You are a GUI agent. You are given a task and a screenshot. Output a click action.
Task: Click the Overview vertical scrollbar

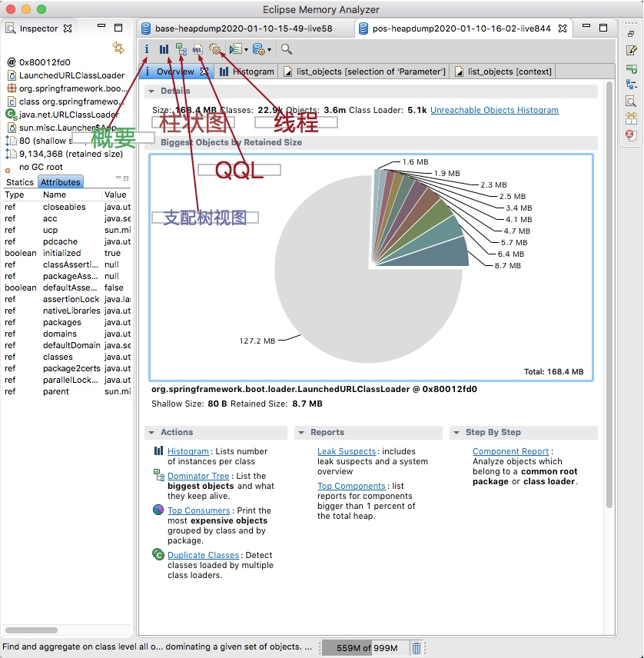point(609,294)
